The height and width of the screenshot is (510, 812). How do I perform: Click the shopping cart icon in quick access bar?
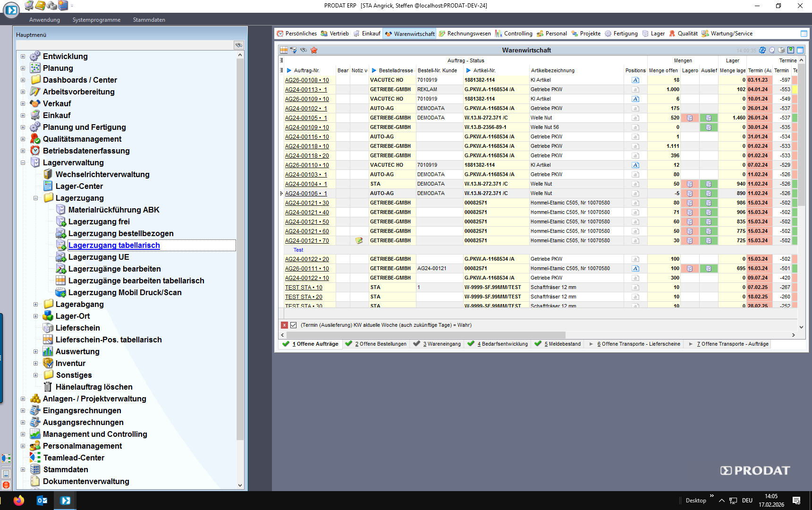(29, 6)
